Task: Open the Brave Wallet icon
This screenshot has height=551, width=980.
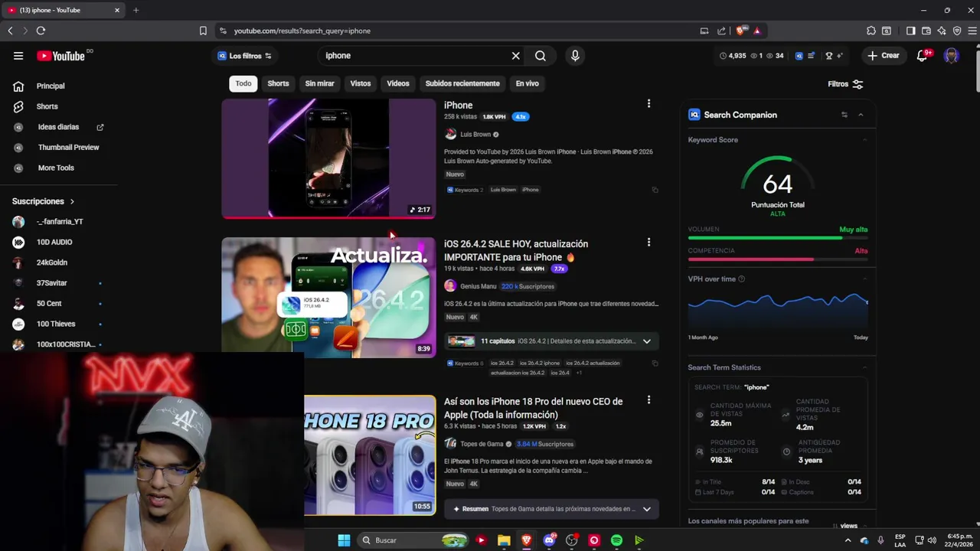Action: 926,31
